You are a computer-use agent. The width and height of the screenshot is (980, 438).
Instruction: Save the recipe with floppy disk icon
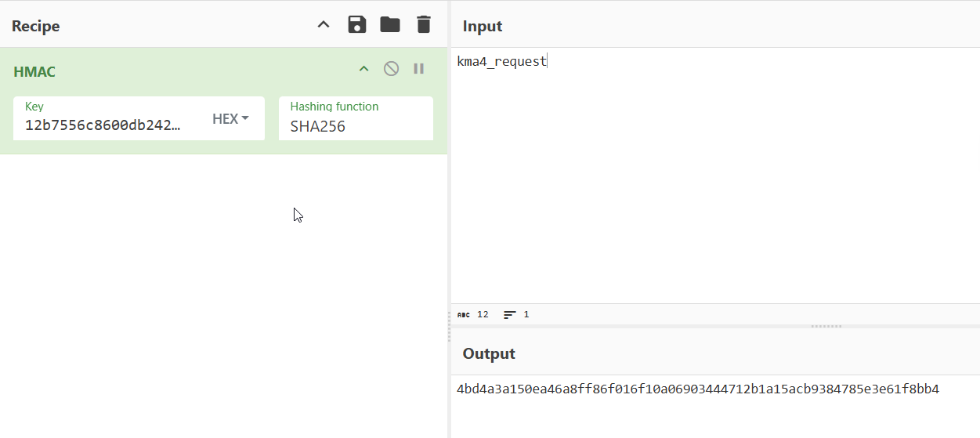point(357,24)
